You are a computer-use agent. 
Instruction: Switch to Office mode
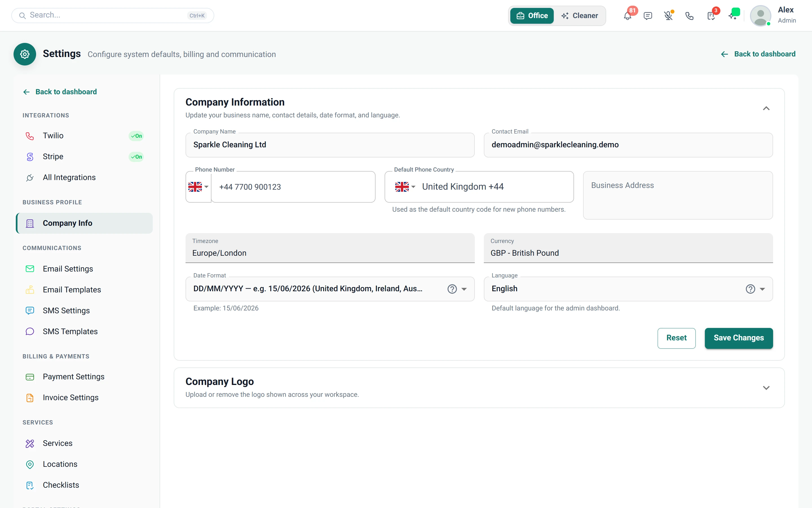pyautogui.click(x=532, y=16)
